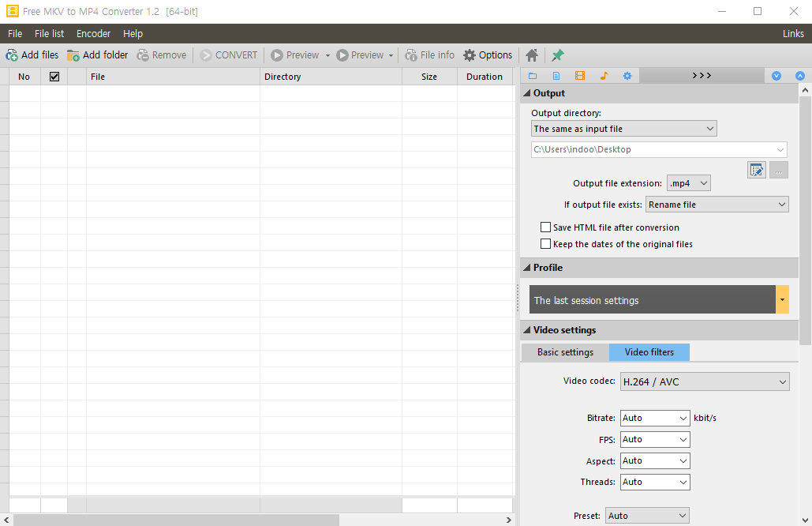
Task: Open the document panel tab icon
Action: coord(556,76)
